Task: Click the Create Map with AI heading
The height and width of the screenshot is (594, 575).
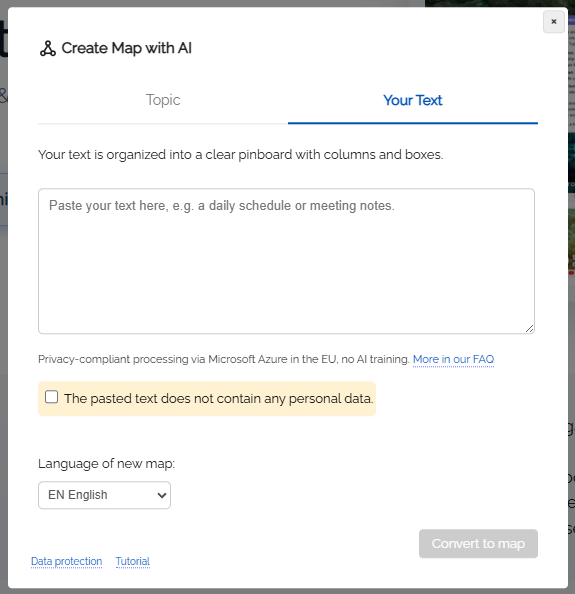Action: 127,48
